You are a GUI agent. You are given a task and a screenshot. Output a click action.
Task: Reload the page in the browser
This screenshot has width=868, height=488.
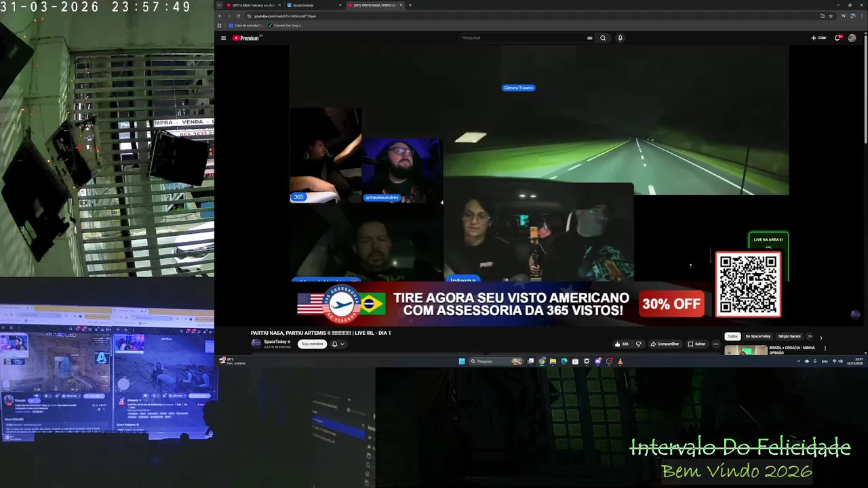(x=238, y=16)
